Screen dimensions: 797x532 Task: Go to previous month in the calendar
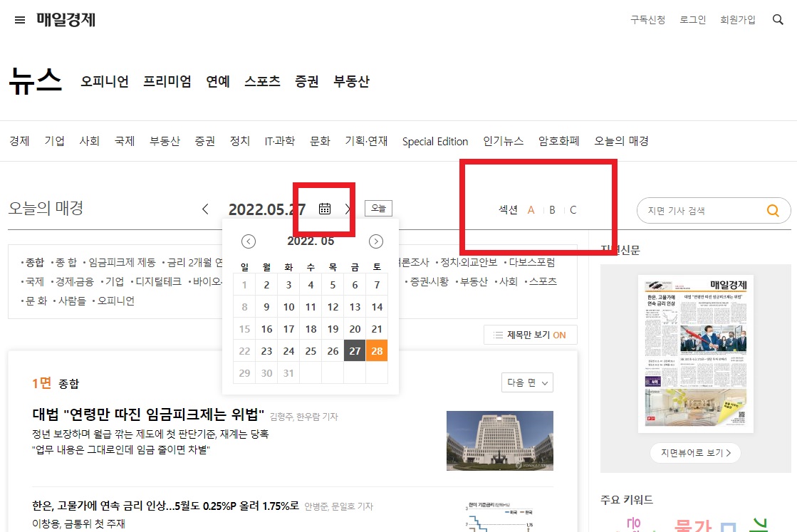tap(248, 241)
